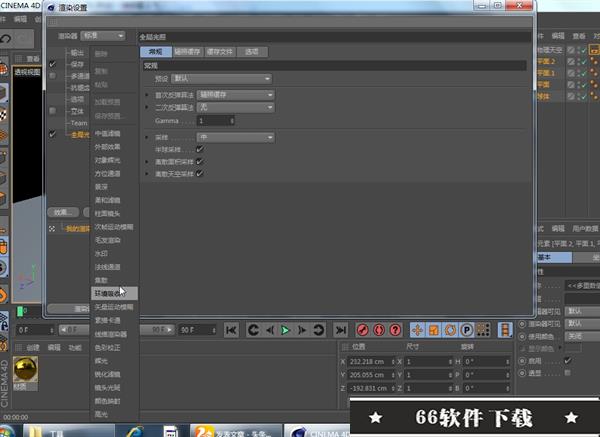Click the Cinema 4D icon in render settings title
Screen dimensions: 600x437
pyautogui.click(x=51, y=7)
